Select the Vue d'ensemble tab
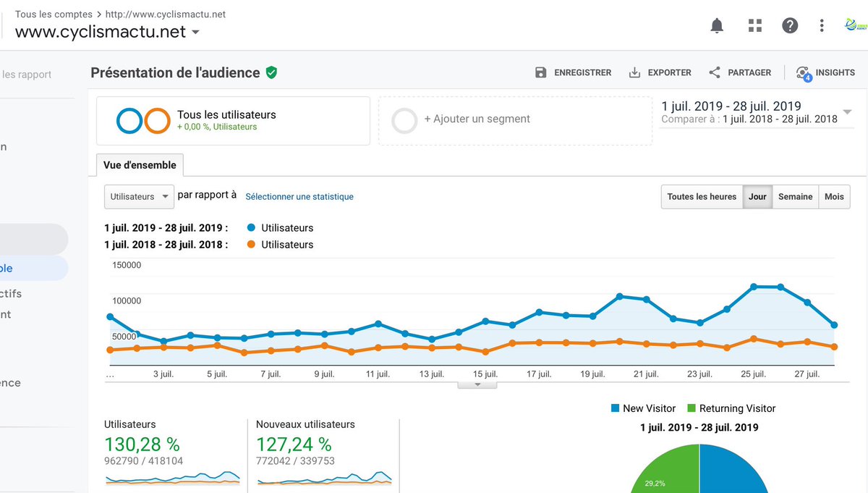 pyautogui.click(x=140, y=165)
